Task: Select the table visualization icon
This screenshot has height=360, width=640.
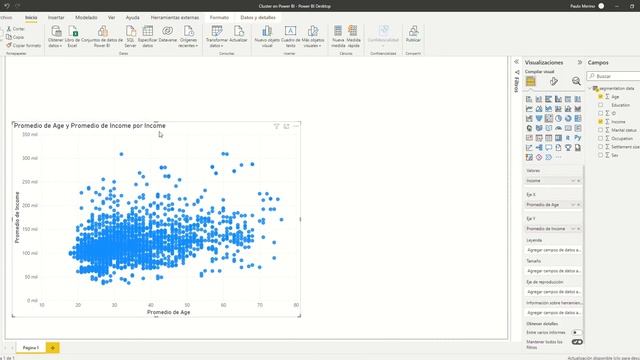Action: [549, 138]
